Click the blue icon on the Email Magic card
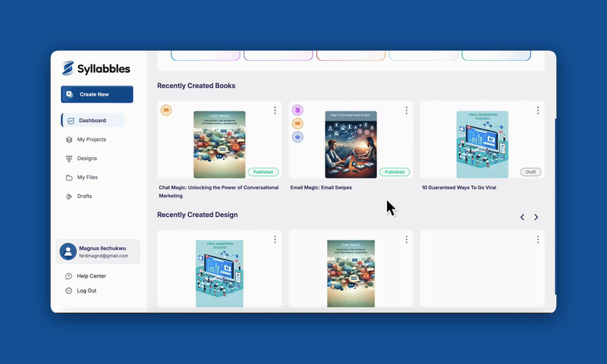 coord(297,137)
